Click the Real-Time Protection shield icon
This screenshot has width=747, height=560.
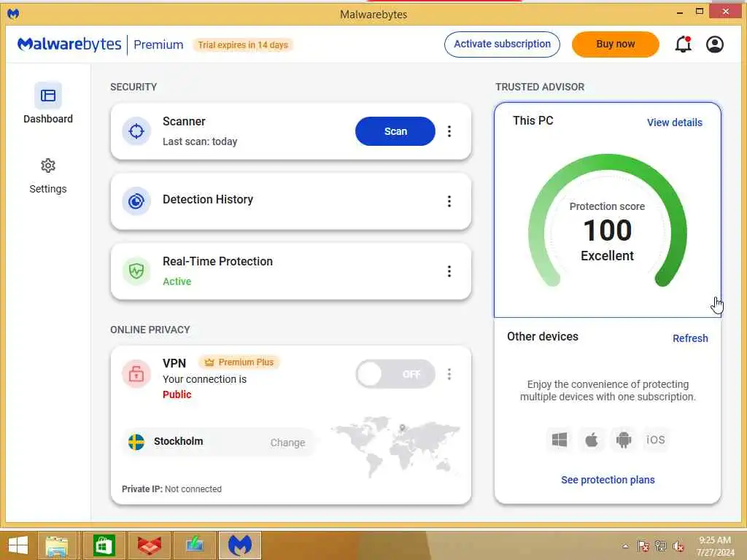136,271
